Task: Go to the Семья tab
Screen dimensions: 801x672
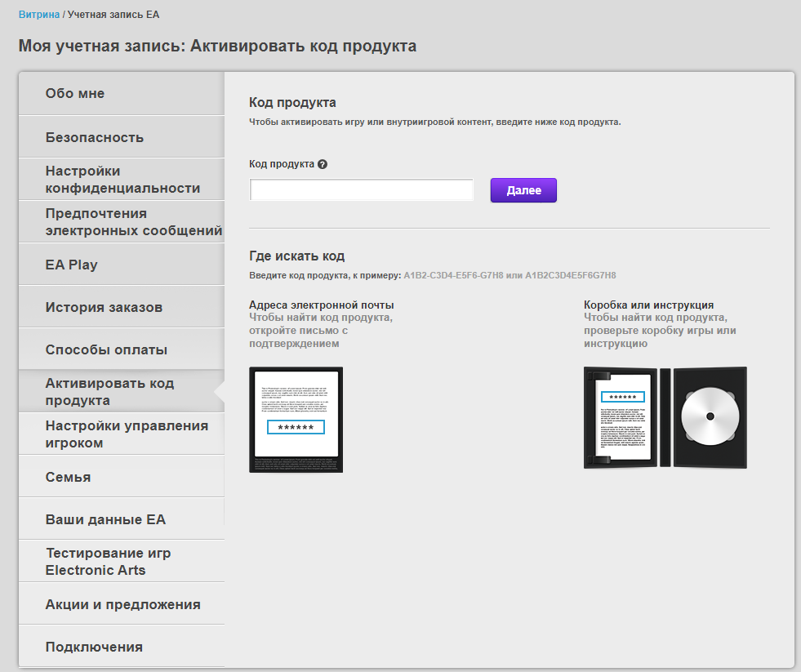Action: (122, 476)
